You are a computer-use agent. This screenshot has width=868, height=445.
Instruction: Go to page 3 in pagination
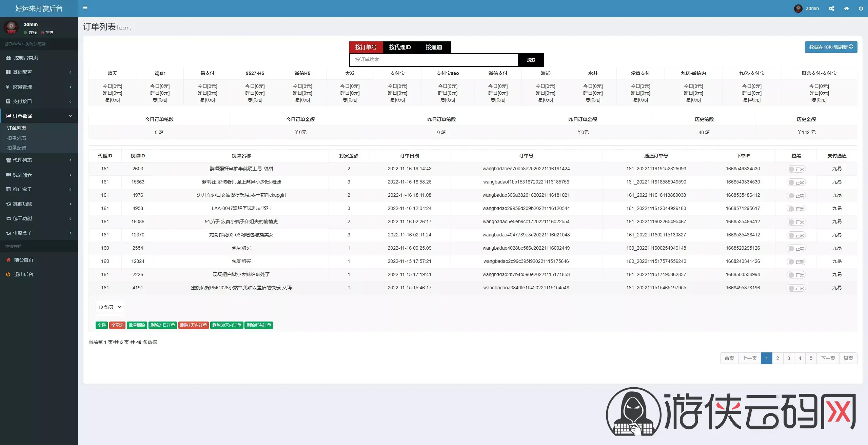click(x=789, y=358)
